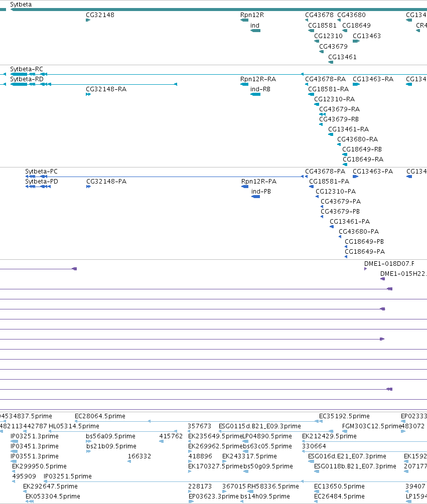Click the EC13650.5prime EST label
Viewport: 427px width, 504px height.
339,486
